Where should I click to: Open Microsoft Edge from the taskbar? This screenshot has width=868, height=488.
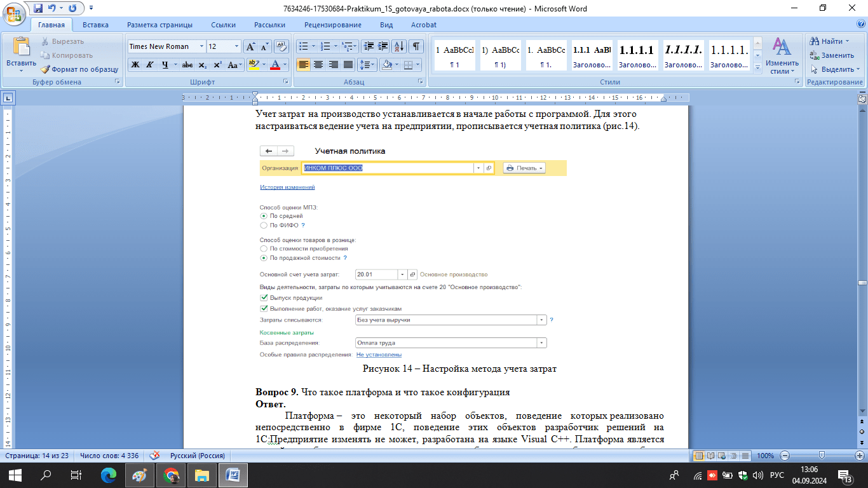click(x=109, y=475)
